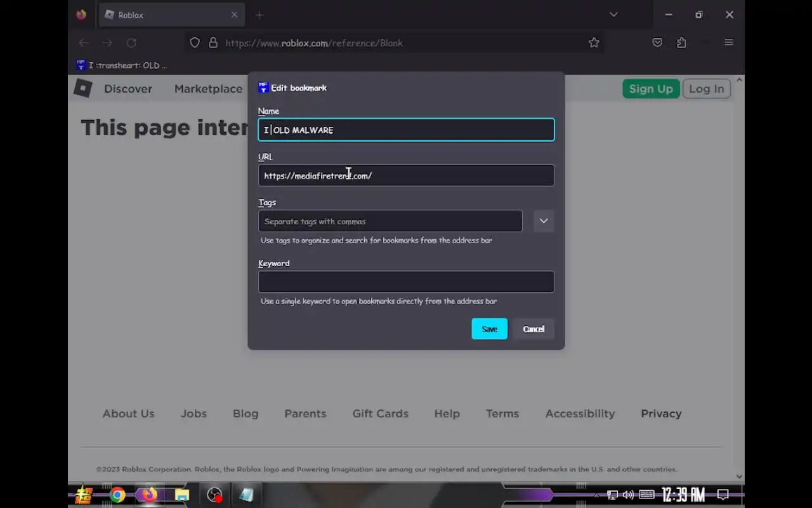The width and height of the screenshot is (812, 508).
Task: Open the Gift Cards footer link
Action: (381, 413)
